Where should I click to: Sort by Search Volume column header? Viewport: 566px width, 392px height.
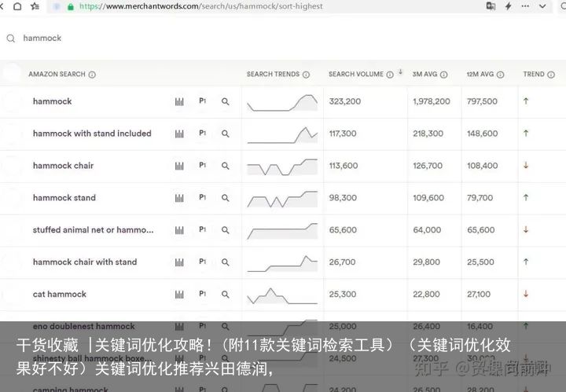(356, 75)
